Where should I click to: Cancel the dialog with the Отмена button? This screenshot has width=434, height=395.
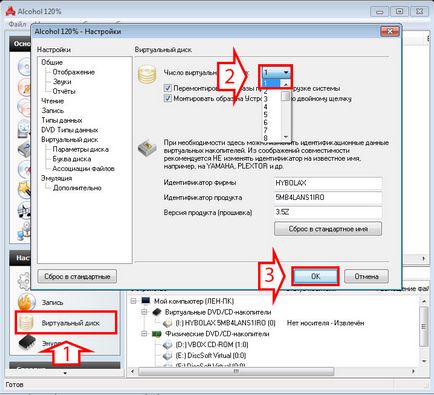click(x=366, y=276)
